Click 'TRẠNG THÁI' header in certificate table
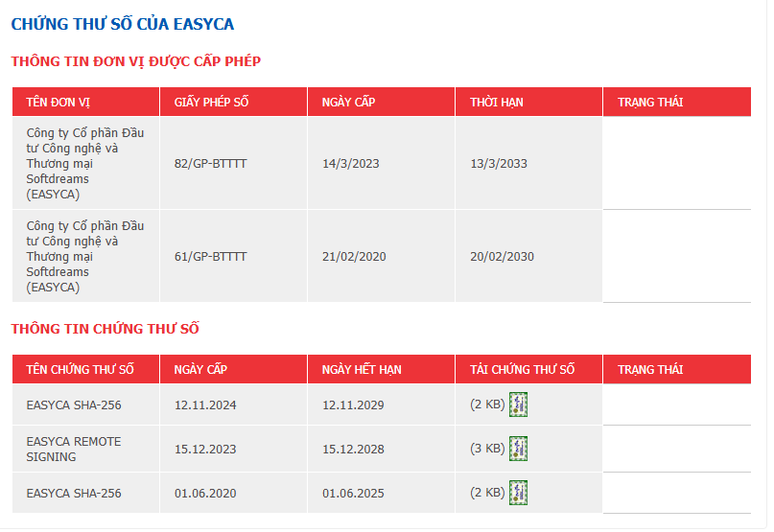The width and height of the screenshot is (774, 532). coord(650,370)
